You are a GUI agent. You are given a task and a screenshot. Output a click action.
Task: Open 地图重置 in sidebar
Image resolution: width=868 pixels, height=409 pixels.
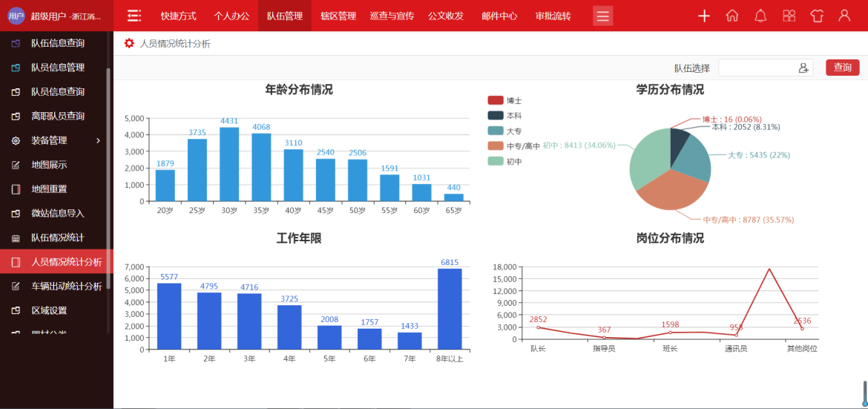(49, 189)
